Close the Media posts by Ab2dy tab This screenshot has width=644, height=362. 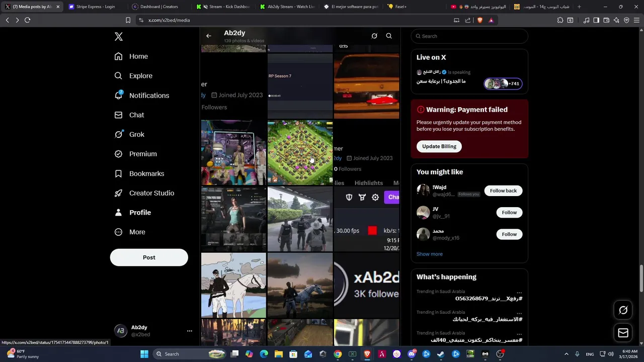(x=58, y=7)
